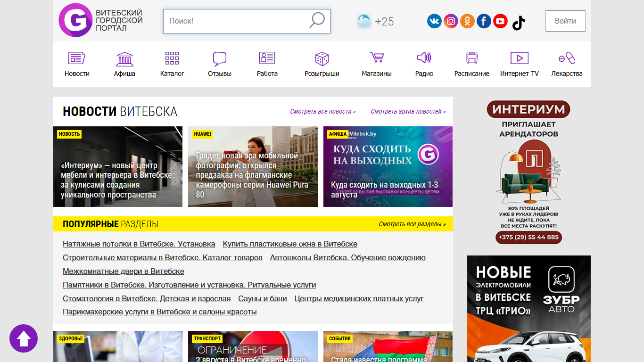Click the purple scroll-to-top arrow button
This screenshot has height=362, width=644.
24,338
